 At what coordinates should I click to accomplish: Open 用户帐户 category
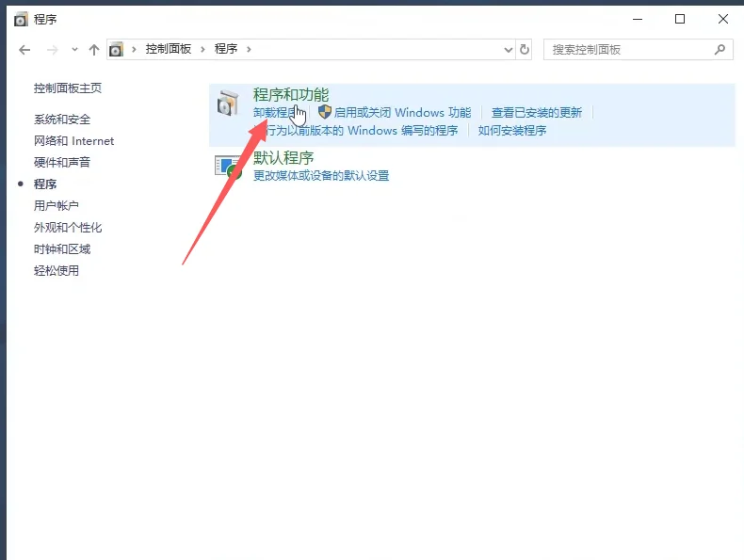[56, 206]
